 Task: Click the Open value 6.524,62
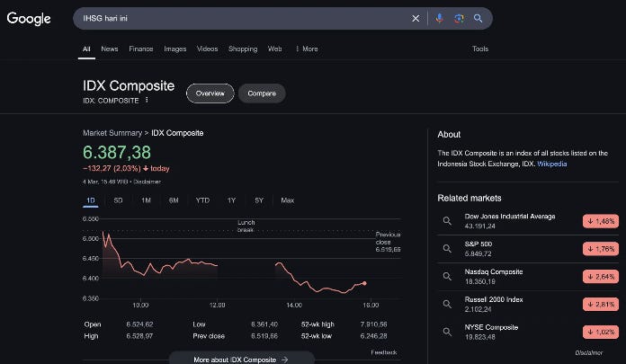pos(139,324)
